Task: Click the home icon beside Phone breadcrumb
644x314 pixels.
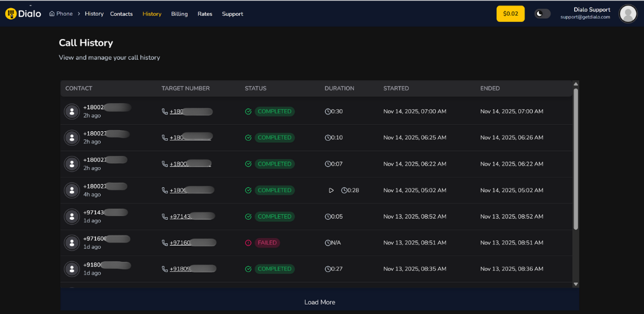Action: [x=52, y=14]
